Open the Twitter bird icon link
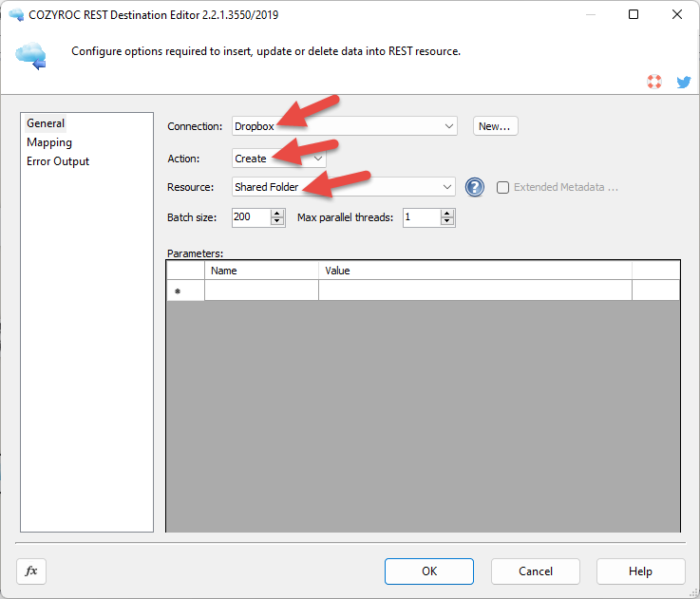This screenshot has width=700, height=599. pos(684,83)
